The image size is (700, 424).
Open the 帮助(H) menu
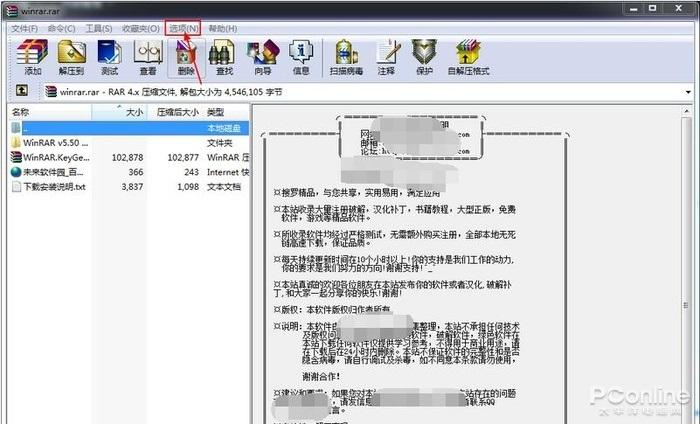[222, 29]
